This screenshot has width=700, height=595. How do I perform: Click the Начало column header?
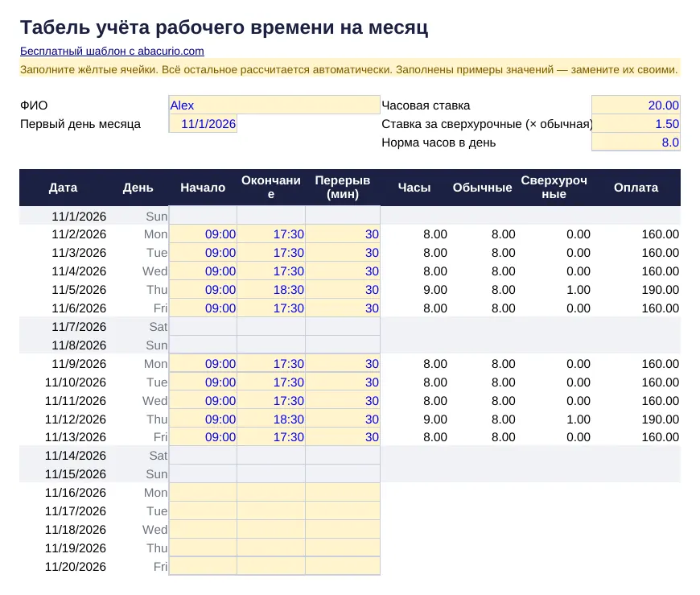pos(203,188)
